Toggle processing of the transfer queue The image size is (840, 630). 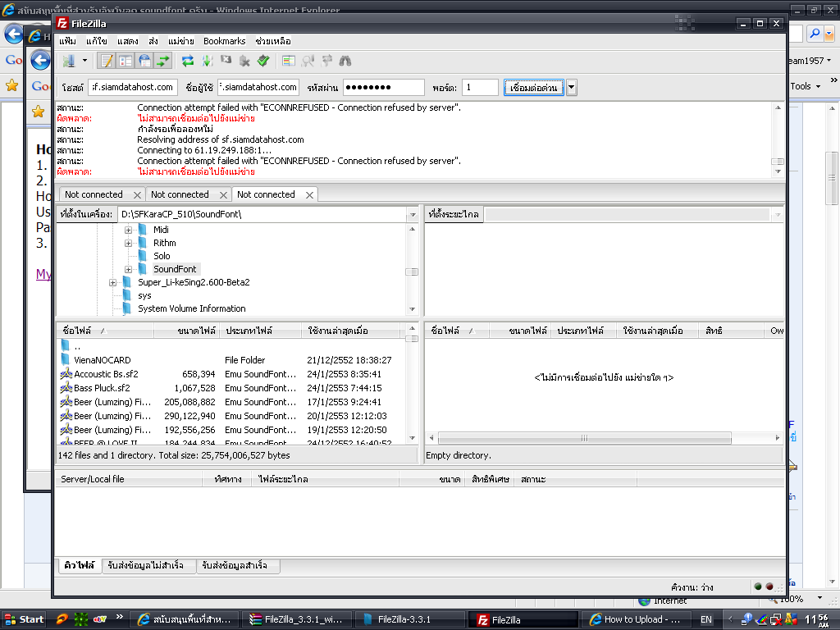(x=207, y=61)
